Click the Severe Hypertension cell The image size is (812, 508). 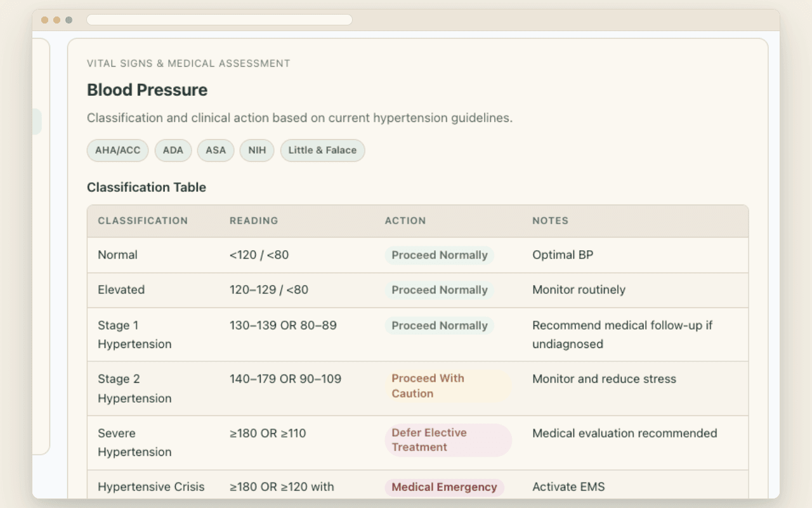134,443
